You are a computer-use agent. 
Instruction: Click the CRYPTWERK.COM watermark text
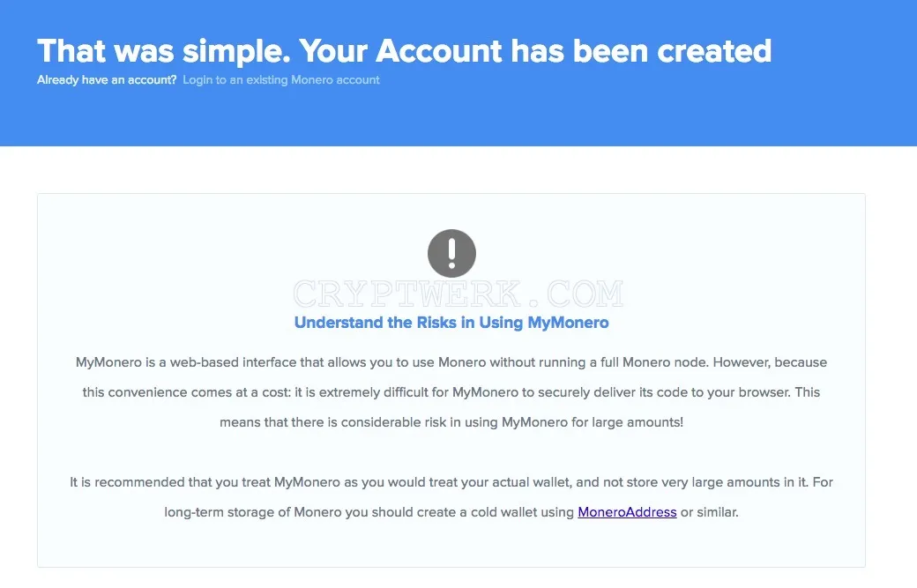(x=458, y=294)
